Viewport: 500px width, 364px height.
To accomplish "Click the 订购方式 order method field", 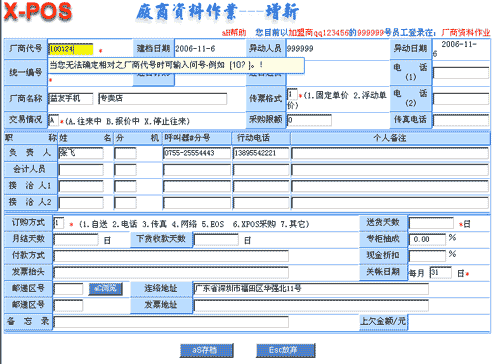I will click(58, 223).
